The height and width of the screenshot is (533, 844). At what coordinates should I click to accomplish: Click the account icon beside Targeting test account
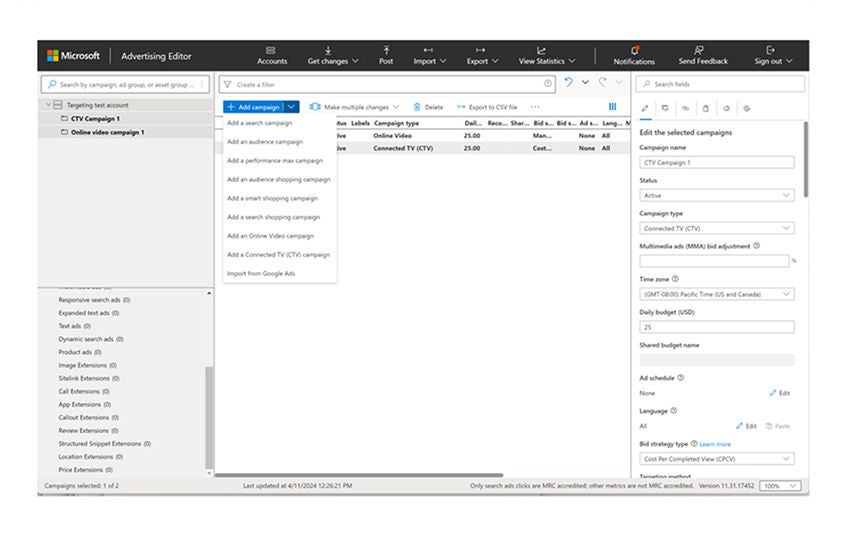58,105
